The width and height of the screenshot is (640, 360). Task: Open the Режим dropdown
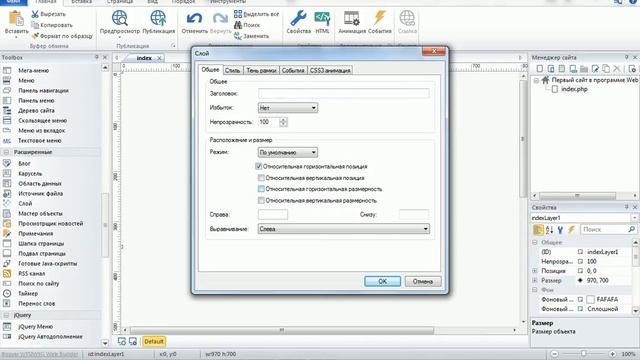tap(288, 152)
